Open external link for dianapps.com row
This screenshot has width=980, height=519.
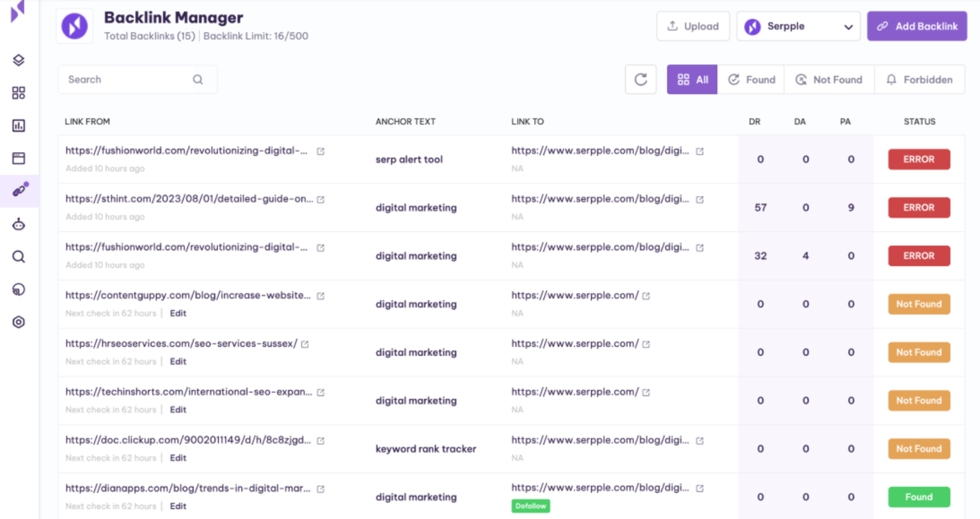321,489
